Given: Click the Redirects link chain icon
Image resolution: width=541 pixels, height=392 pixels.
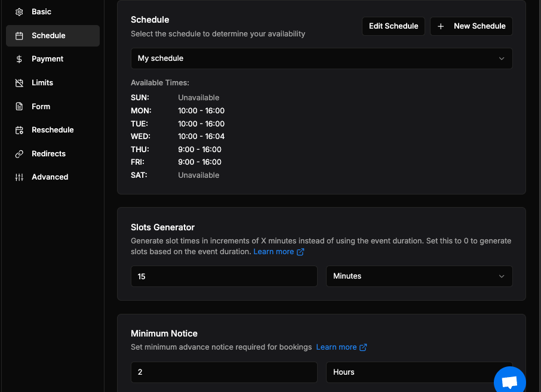Looking at the screenshot, I should click(x=19, y=154).
